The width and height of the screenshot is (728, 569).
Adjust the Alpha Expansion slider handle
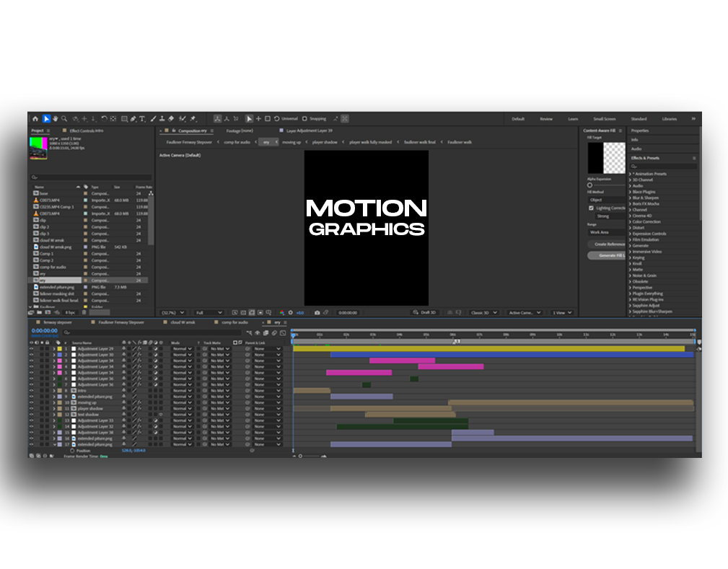point(589,185)
